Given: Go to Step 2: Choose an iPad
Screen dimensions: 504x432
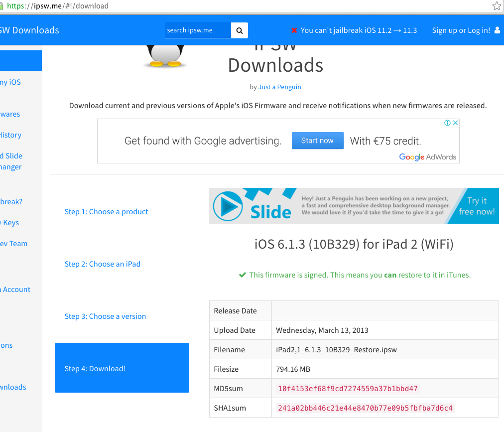Looking at the screenshot, I should click(x=103, y=264).
